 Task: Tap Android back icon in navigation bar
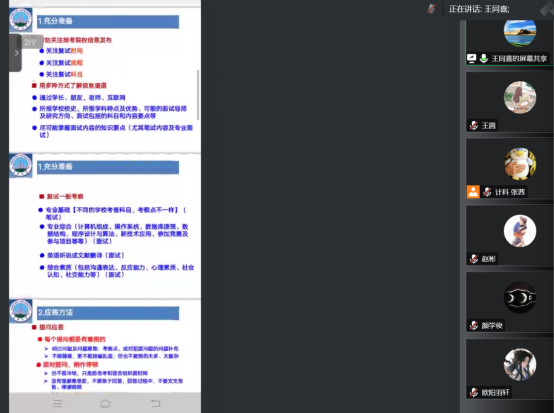click(x=155, y=403)
